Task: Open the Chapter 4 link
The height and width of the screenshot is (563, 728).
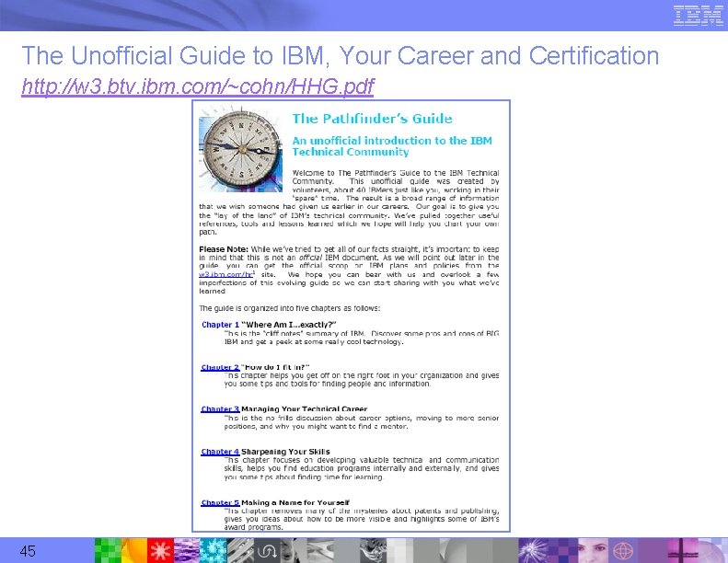Action: pos(220,451)
